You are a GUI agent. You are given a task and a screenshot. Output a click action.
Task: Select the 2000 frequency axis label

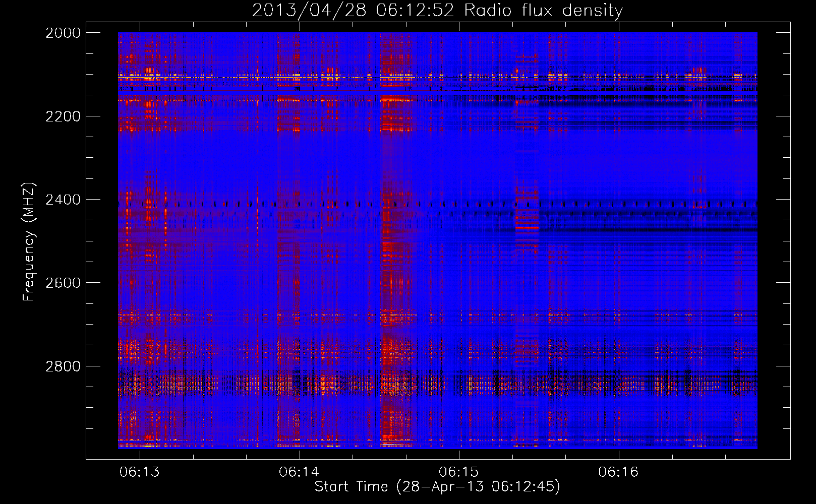click(63, 33)
